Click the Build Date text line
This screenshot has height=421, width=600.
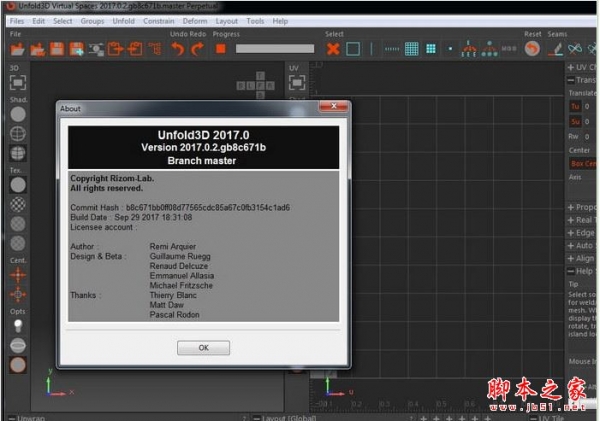pos(131,217)
